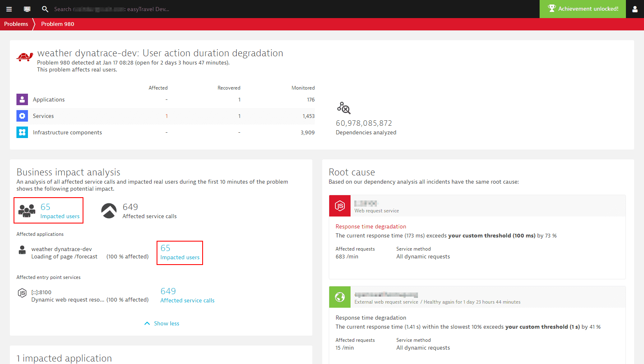Click the purple Applications icon

coord(22,99)
